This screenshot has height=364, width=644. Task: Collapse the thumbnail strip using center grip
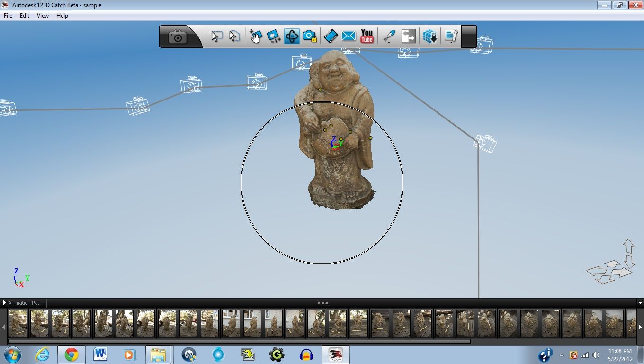(322, 302)
